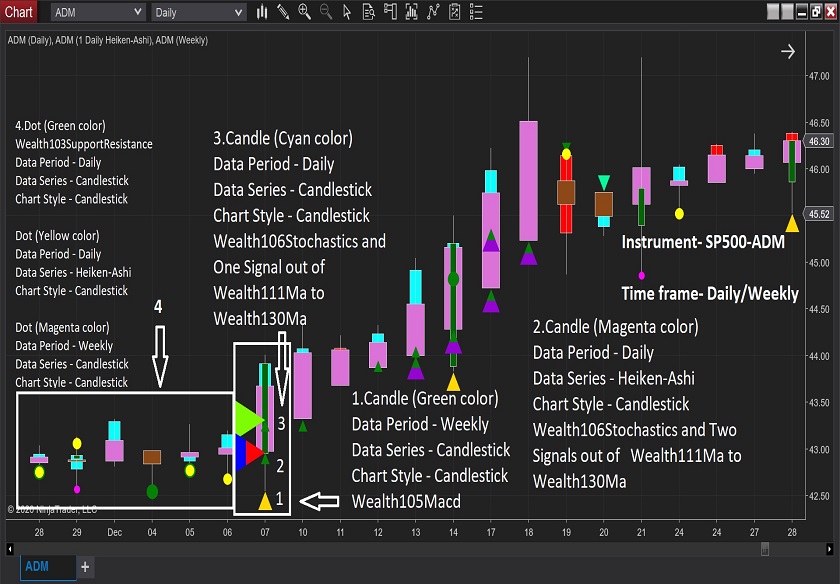
Task: Click the Zoom In magnifier
Action: point(305,12)
